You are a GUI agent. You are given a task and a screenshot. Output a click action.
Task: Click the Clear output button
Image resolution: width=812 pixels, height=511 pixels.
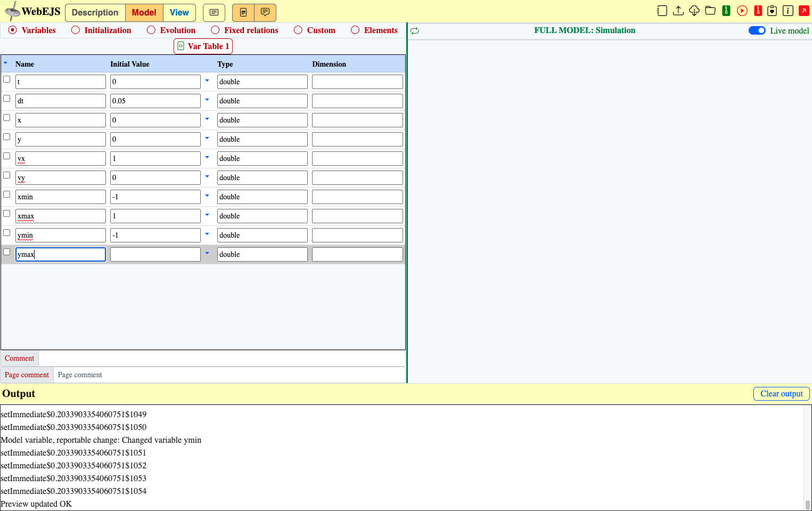[x=782, y=394]
